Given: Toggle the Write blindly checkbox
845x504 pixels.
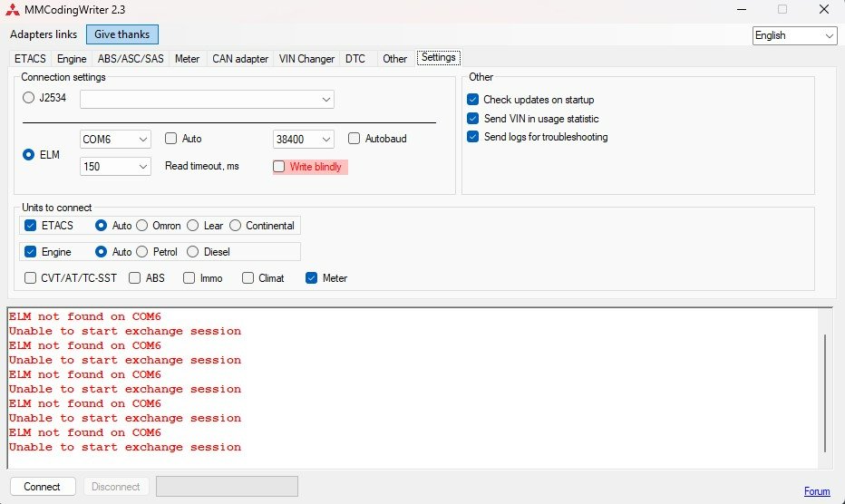Looking at the screenshot, I should 278,167.
